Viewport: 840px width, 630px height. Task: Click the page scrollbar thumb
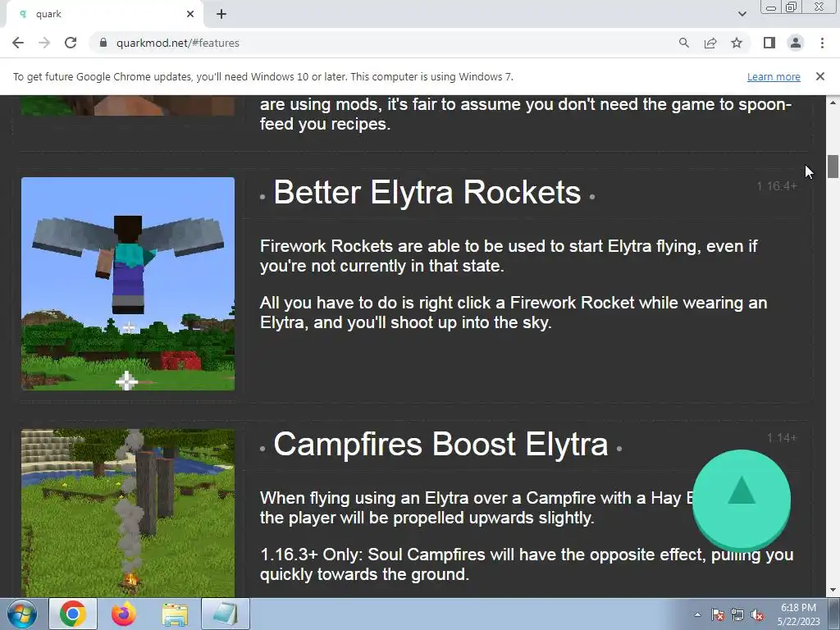(833, 166)
